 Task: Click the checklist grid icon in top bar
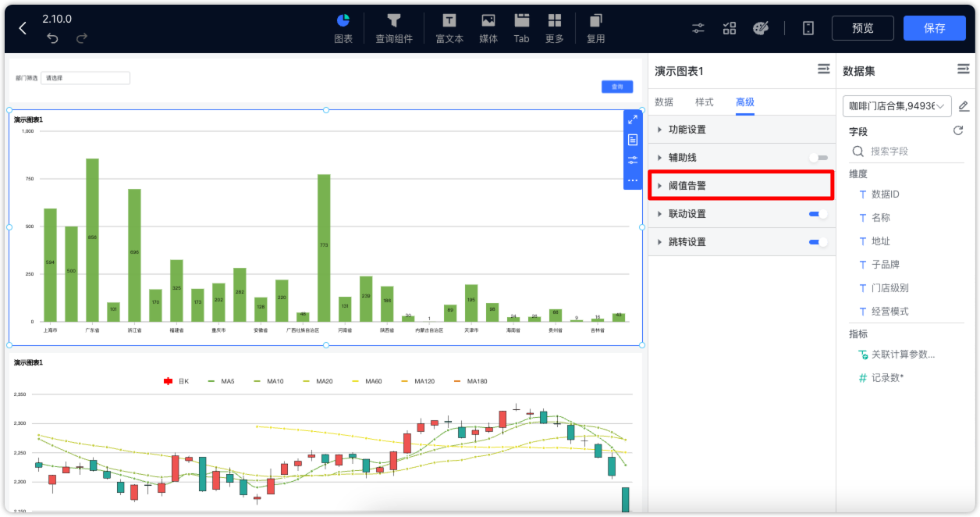[730, 28]
